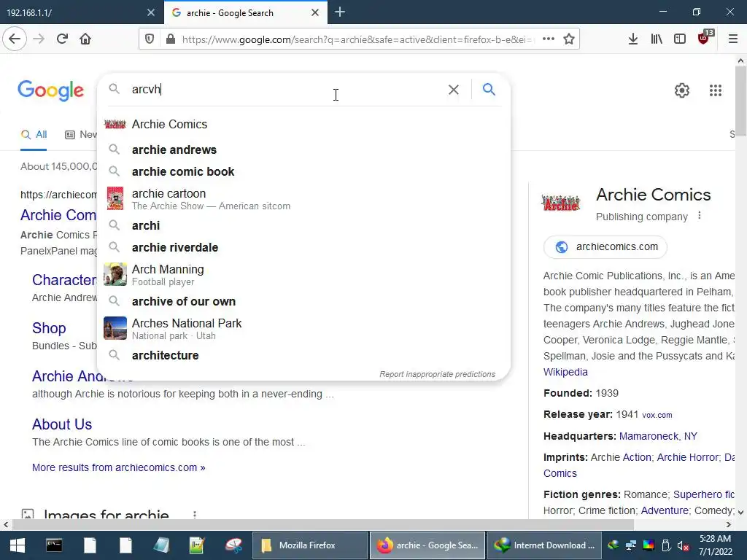747x560 pixels.
Task: Go back to the previous page
Action: pos(15,39)
